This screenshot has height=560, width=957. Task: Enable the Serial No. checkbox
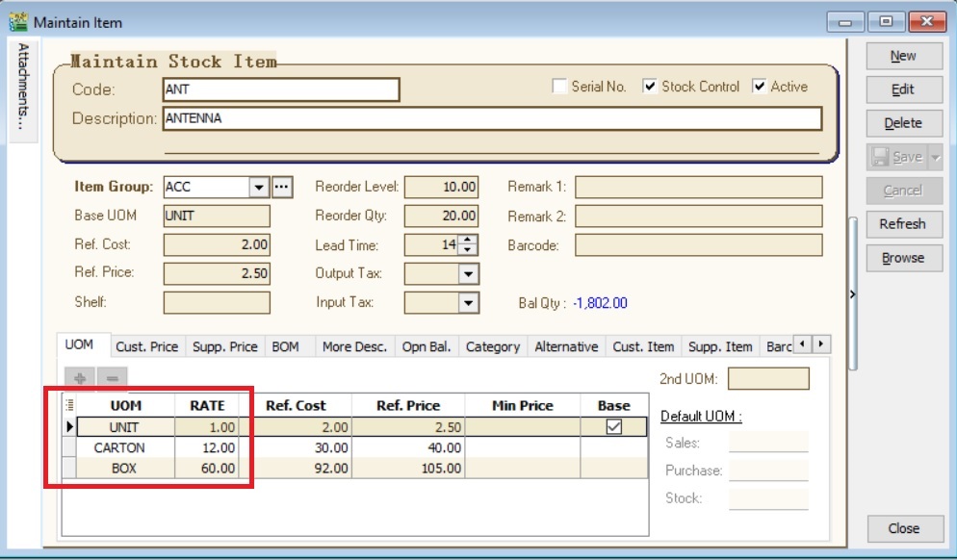559,87
